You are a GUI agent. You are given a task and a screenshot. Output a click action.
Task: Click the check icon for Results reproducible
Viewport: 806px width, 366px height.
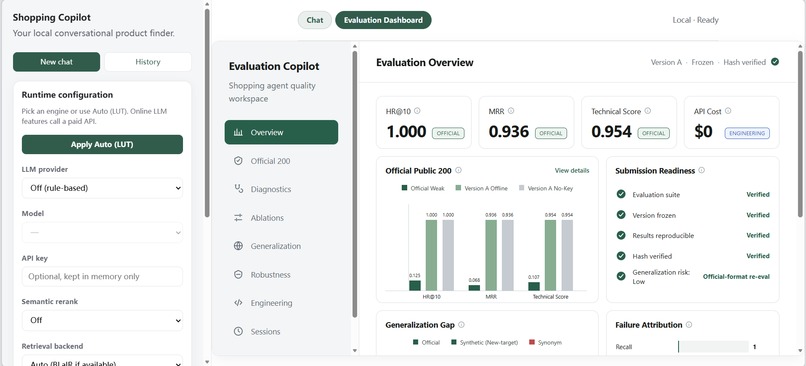(x=621, y=235)
